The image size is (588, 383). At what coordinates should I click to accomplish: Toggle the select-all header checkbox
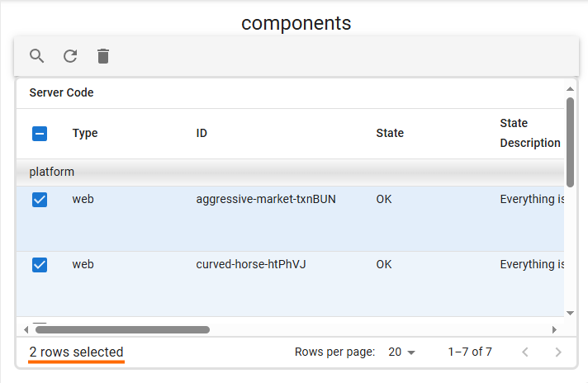click(x=40, y=134)
